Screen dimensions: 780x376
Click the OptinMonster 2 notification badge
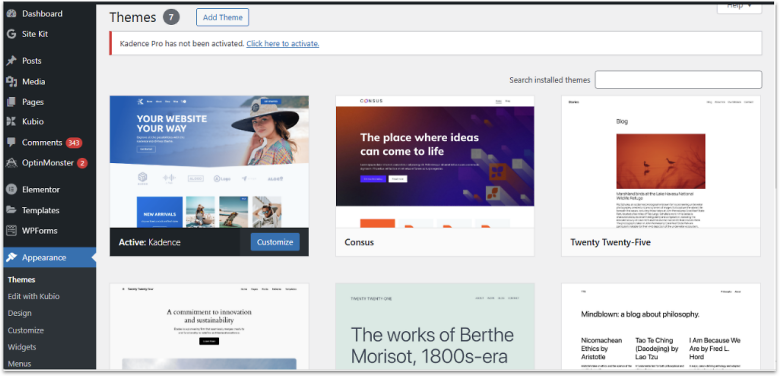pyautogui.click(x=82, y=163)
